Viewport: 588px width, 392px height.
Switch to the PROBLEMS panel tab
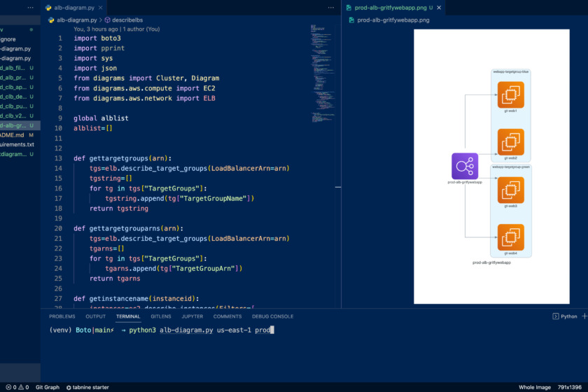point(62,316)
